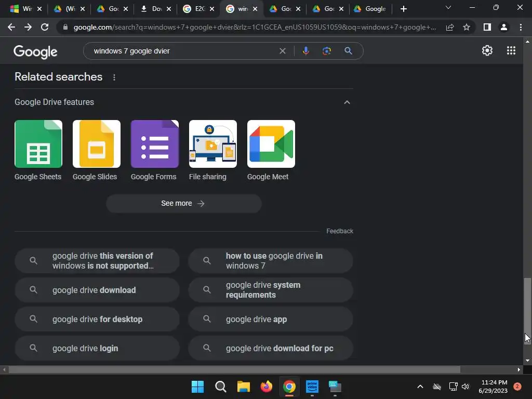
Task: Search 'google drive download'
Action: [x=97, y=290]
